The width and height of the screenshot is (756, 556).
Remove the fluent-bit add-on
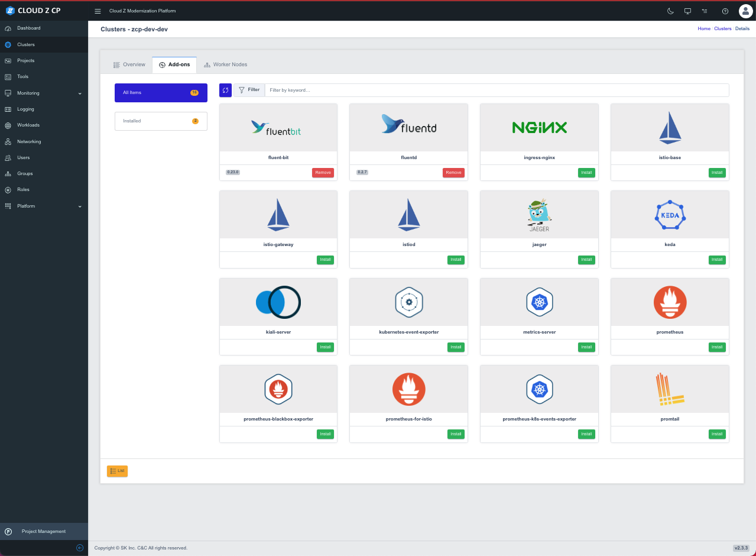tap(323, 173)
